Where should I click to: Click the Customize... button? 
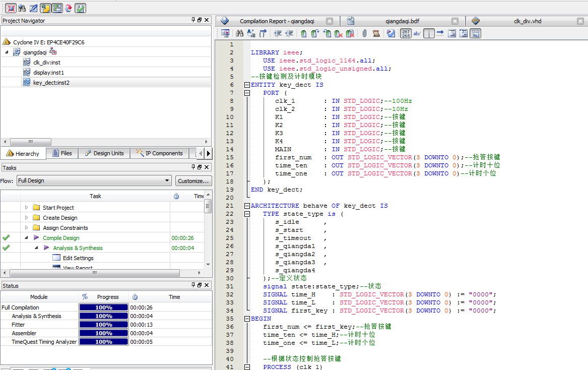(193, 180)
